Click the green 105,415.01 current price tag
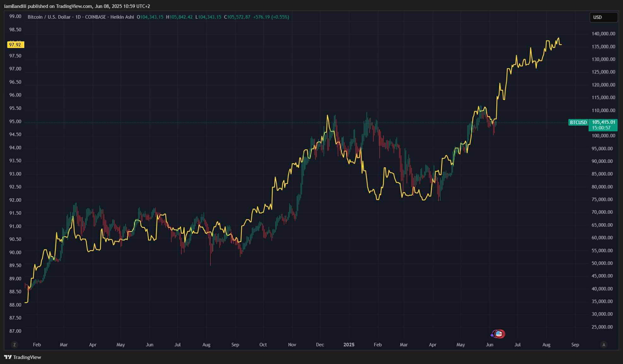This screenshot has height=364, width=623. tap(603, 122)
